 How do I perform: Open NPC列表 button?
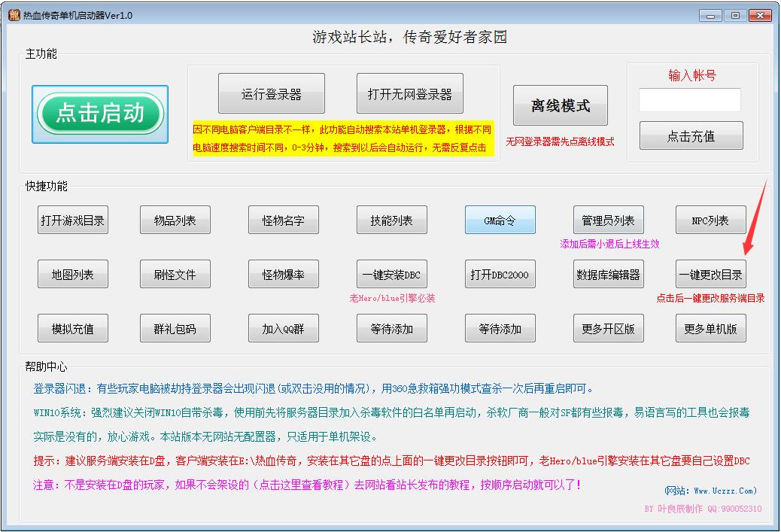[x=711, y=220]
